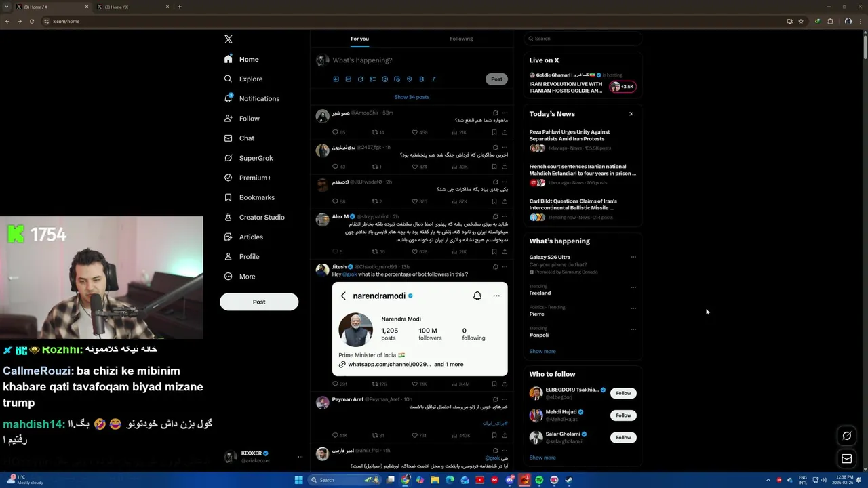Open the Notifications page

tap(252, 98)
